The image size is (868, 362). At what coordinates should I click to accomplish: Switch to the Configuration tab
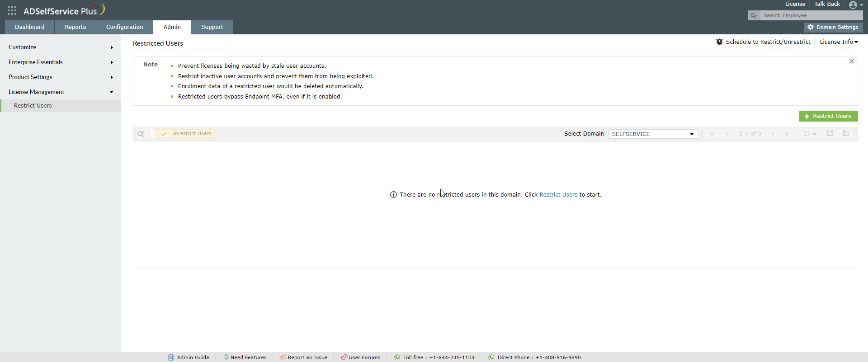[x=124, y=27]
